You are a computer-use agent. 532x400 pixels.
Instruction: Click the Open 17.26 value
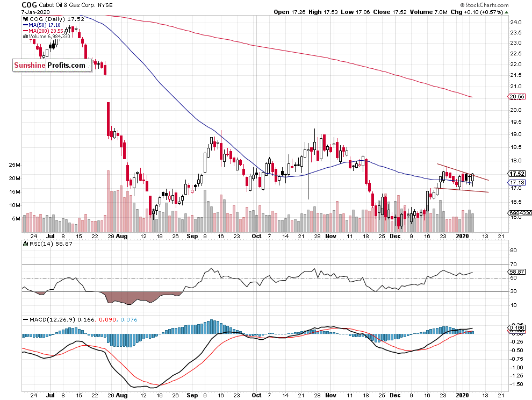pos(290,12)
